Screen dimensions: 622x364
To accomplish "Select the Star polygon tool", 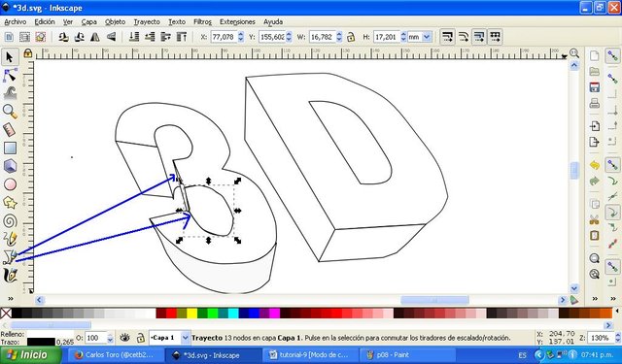I will pyautogui.click(x=10, y=203).
